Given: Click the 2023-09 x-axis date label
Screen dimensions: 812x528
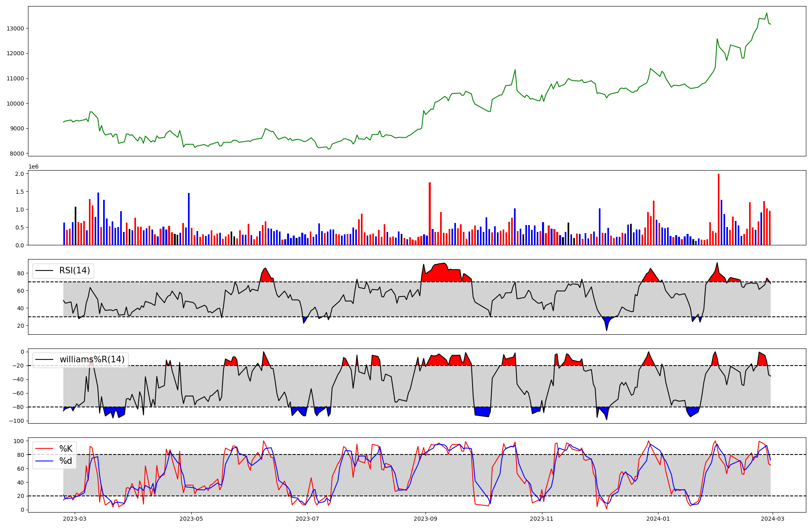Looking at the screenshot, I should point(425,519).
